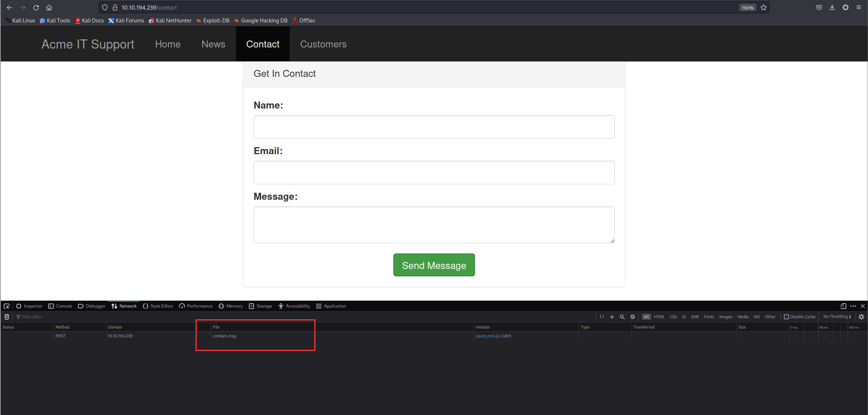
Task: Open Firefox hamburger application menu
Action: pyautogui.click(x=859, y=7)
